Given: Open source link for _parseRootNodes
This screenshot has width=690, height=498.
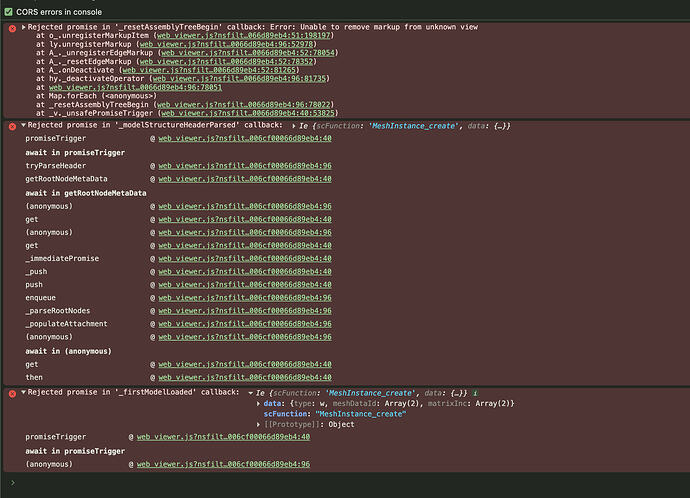Looking at the screenshot, I should coord(245,311).
